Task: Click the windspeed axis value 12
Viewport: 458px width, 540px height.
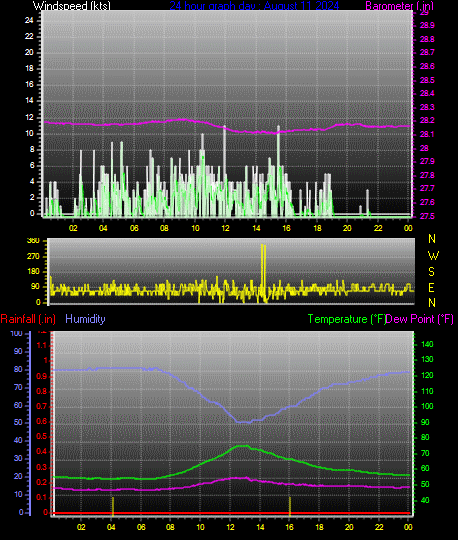Action: point(29,117)
